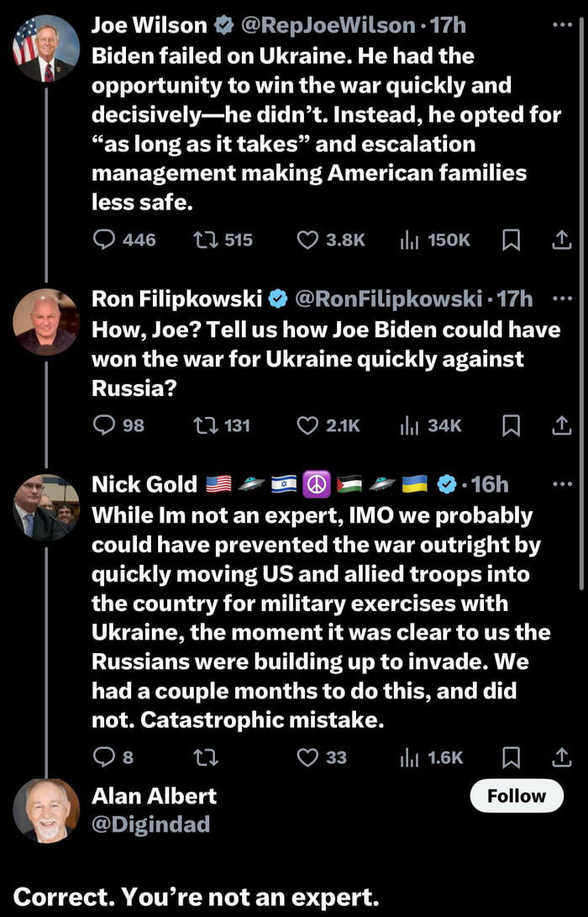Screen dimensions: 588x917
Task: Open more options on Ron Filipkowski's tweet
Action: click(561, 298)
